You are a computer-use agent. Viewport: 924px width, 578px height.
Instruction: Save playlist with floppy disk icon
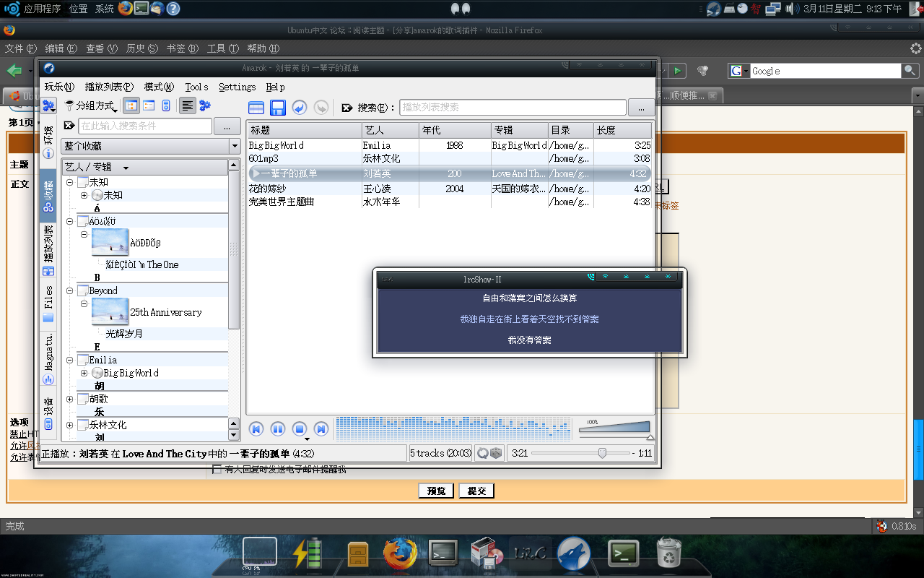(x=278, y=108)
